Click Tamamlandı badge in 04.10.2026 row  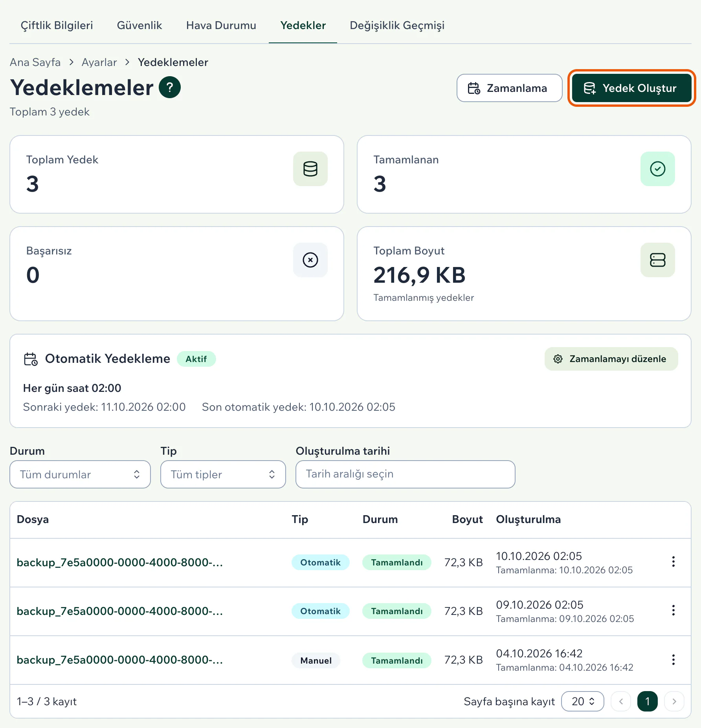point(397,660)
